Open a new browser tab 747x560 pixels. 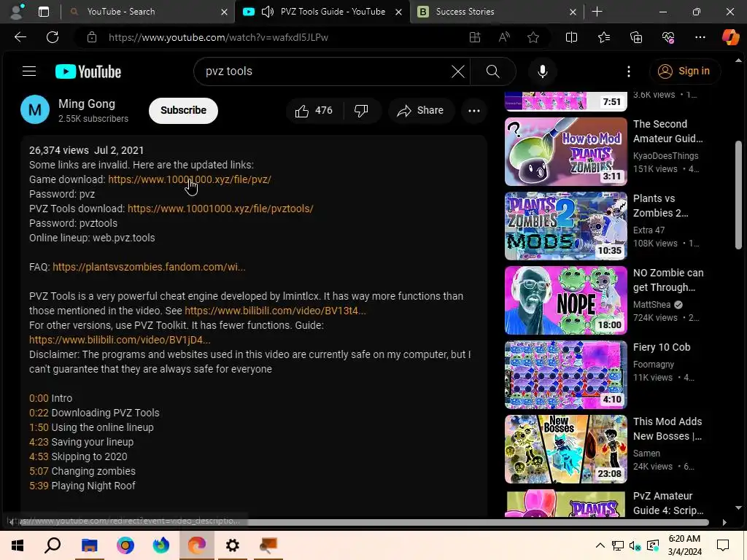pyautogui.click(x=597, y=12)
